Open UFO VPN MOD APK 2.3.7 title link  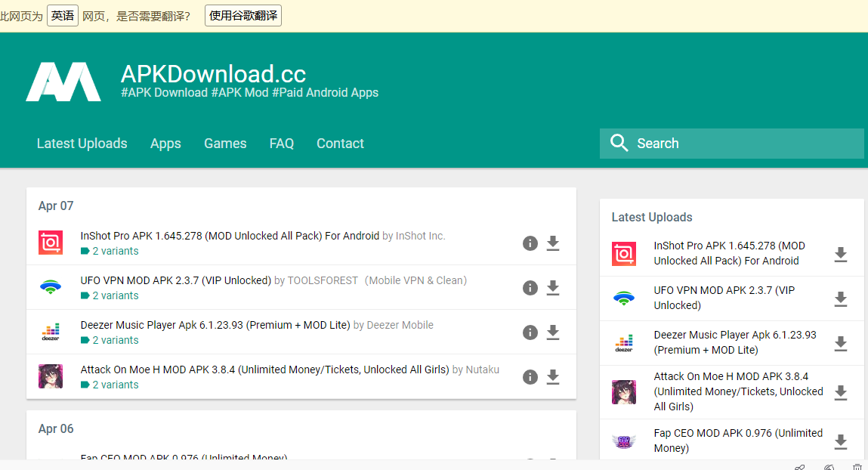coord(175,280)
